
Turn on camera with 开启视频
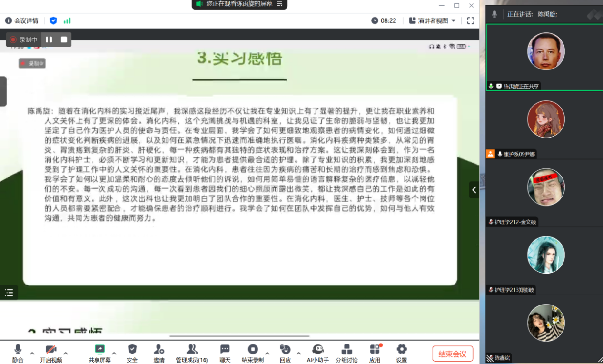point(51,353)
